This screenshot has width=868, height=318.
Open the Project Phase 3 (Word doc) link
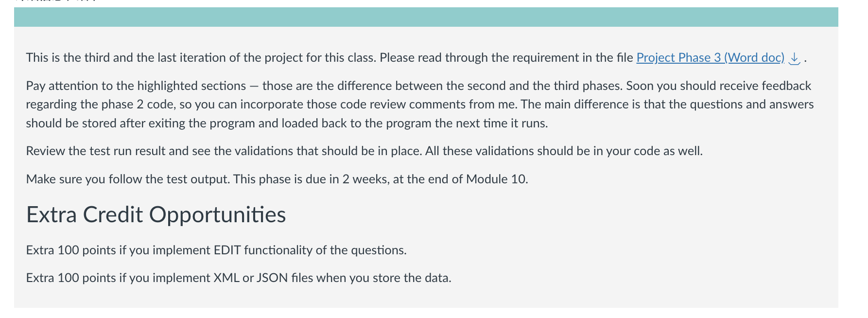coord(710,58)
